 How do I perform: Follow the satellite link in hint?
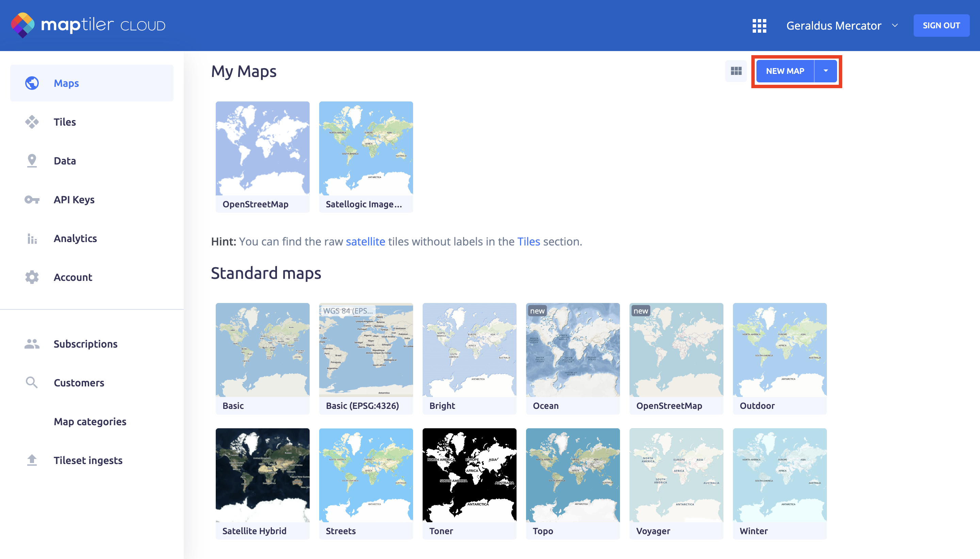click(x=365, y=241)
